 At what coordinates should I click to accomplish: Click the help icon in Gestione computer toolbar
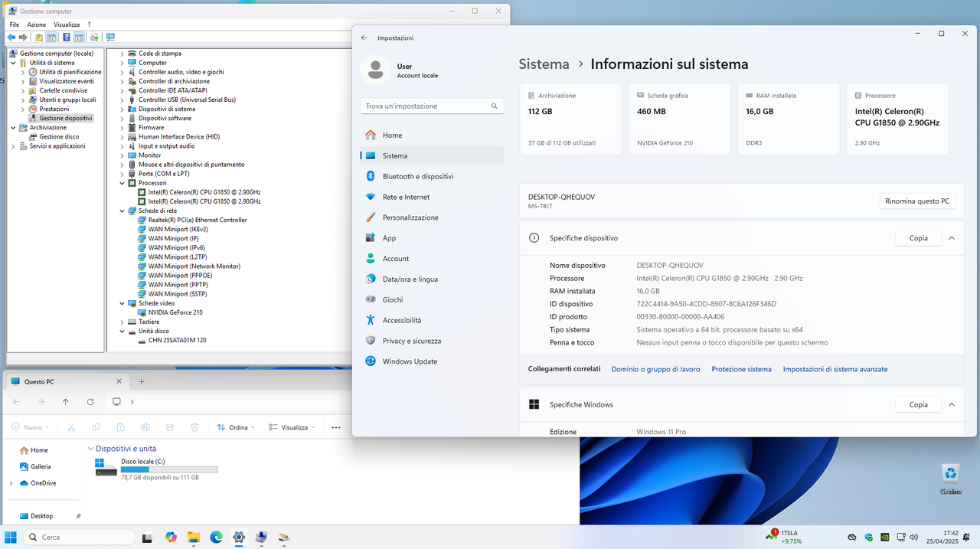[x=67, y=37]
